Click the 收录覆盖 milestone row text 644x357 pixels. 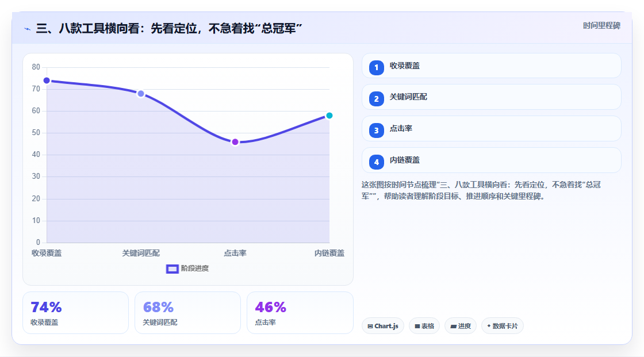point(405,66)
